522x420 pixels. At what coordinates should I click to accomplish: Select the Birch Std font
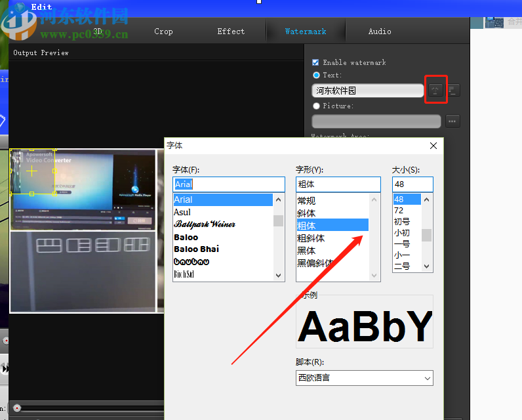click(223, 274)
